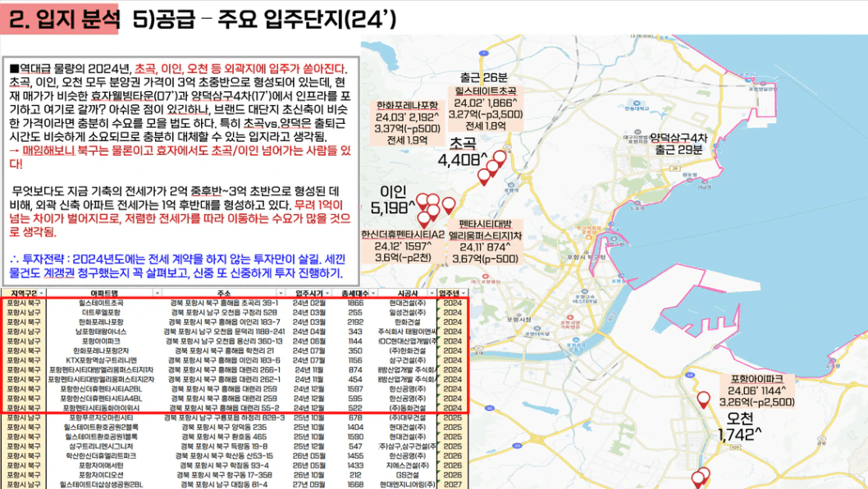
Task: Open the 아파트명 column filter dropdown
Action: pyautogui.click(x=158, y=292)
